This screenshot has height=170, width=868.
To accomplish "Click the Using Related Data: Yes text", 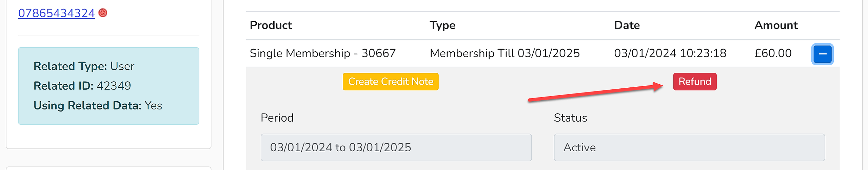I will (98, 105).
